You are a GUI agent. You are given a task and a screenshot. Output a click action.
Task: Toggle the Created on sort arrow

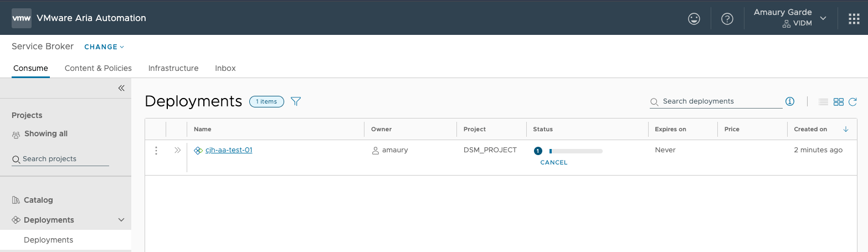pyautogui.click(x=846, y=129)
